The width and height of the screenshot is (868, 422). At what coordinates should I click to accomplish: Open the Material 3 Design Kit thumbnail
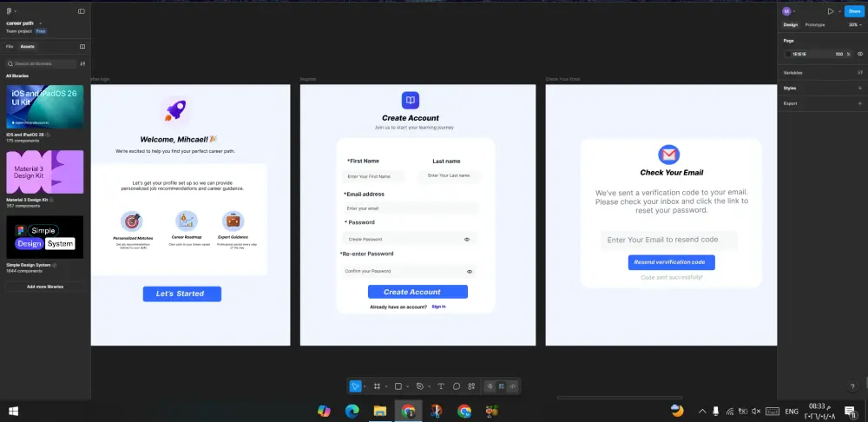(45, 172)
